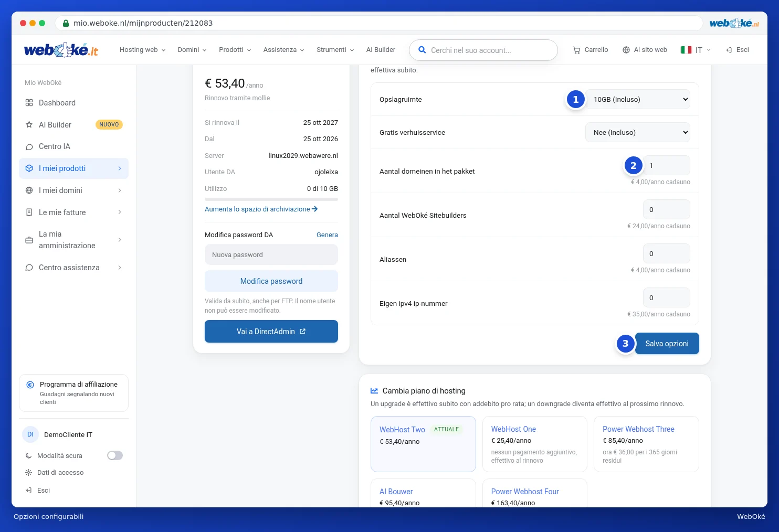Click the WebOké.it logo in header
779x532 pixels.
[61, 50]
